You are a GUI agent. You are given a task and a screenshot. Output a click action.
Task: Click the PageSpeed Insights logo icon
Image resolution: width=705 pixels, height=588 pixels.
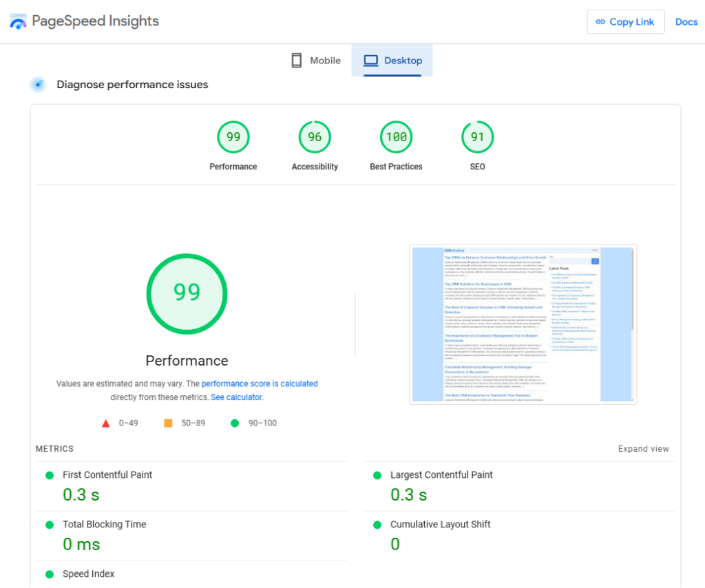click(18, 21)
